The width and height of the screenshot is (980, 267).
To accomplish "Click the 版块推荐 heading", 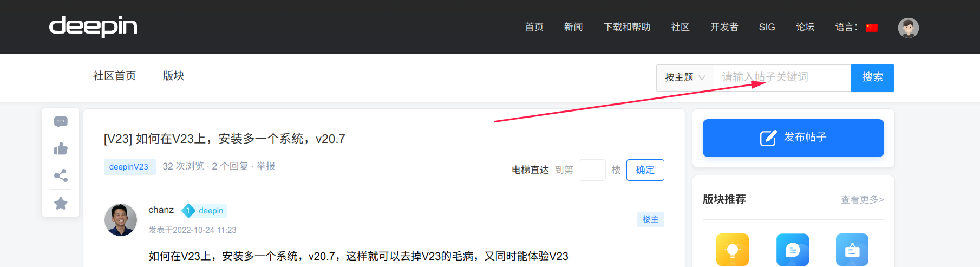I will 724,199.
